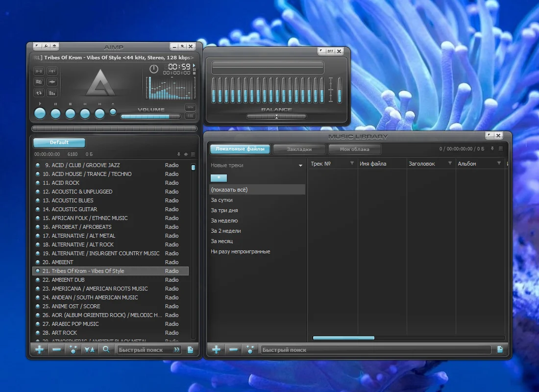Open filter dropdown on Трек № column
The image size is (539, 392).
click(352, 163)
